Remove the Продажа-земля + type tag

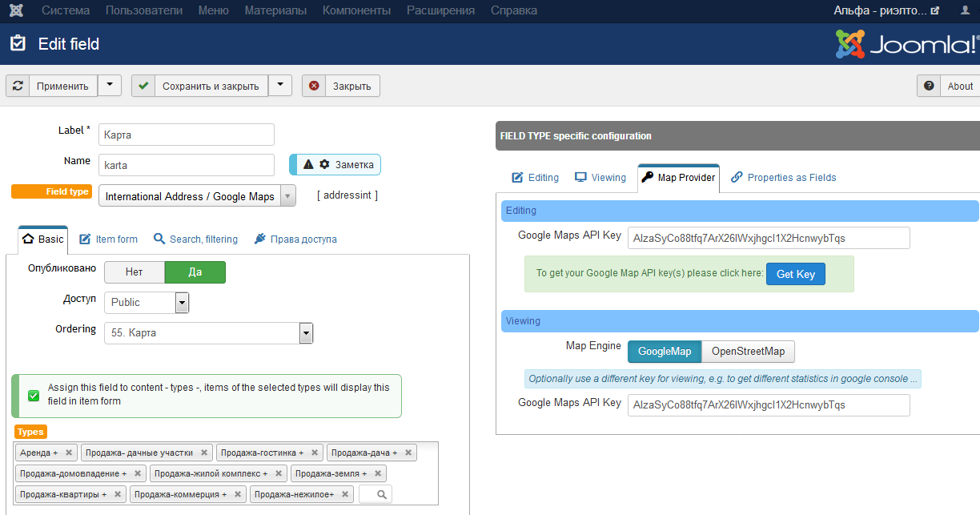(378, 473)
